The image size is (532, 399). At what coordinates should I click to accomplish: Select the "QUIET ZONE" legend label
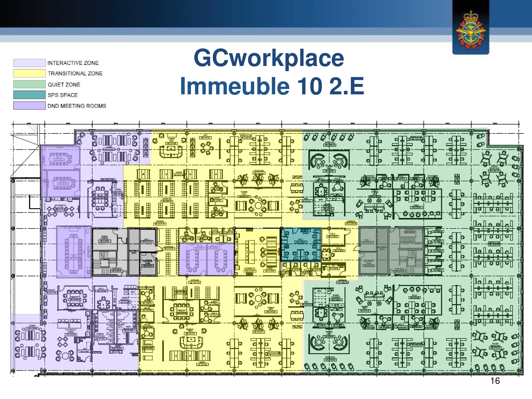coord(64,85)
